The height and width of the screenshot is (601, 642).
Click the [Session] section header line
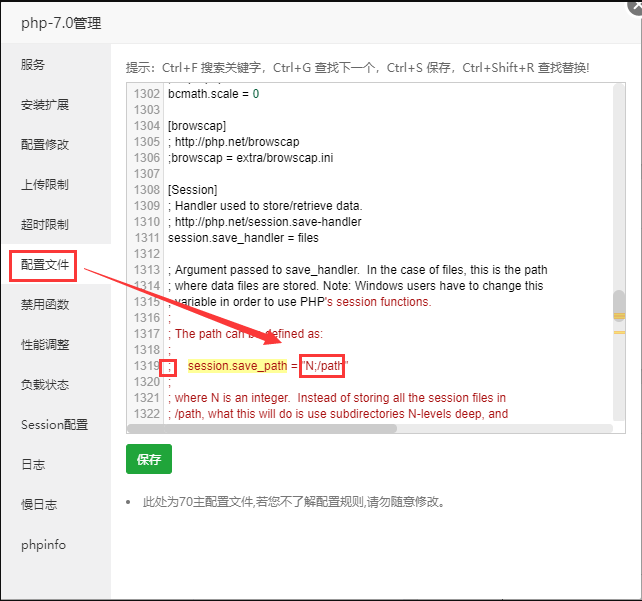(x=192, y=190)
